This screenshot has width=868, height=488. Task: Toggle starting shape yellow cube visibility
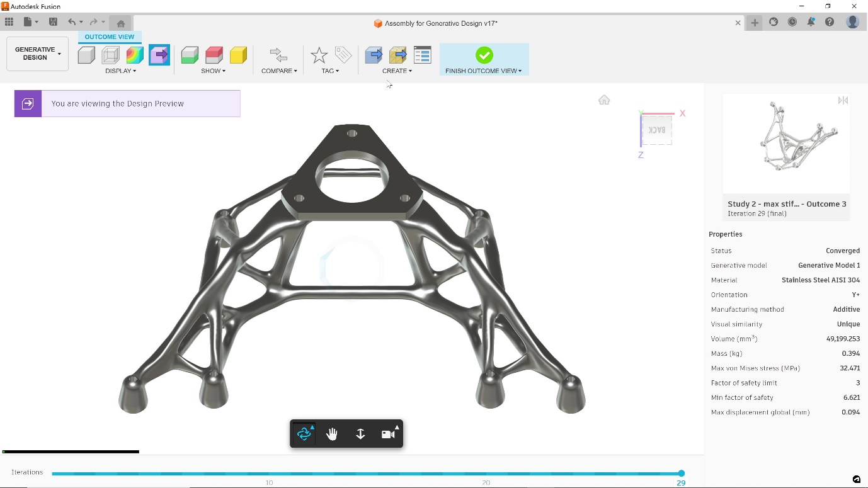click(237, 55)
